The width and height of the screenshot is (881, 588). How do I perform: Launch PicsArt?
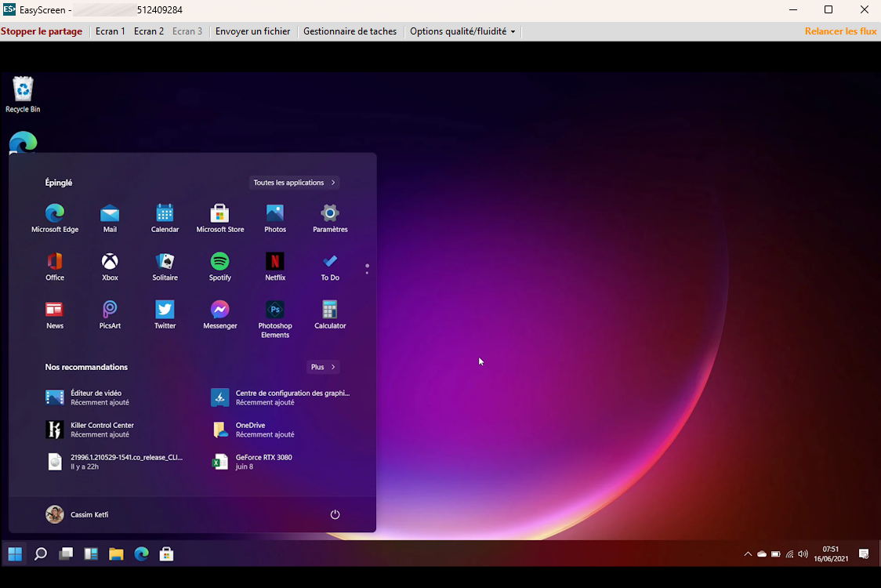point(110,315)
